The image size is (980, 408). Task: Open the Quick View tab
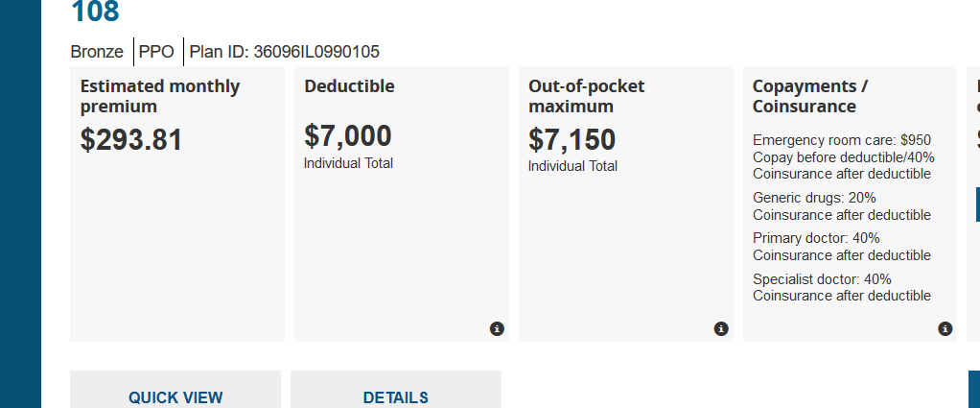point(175,396)
